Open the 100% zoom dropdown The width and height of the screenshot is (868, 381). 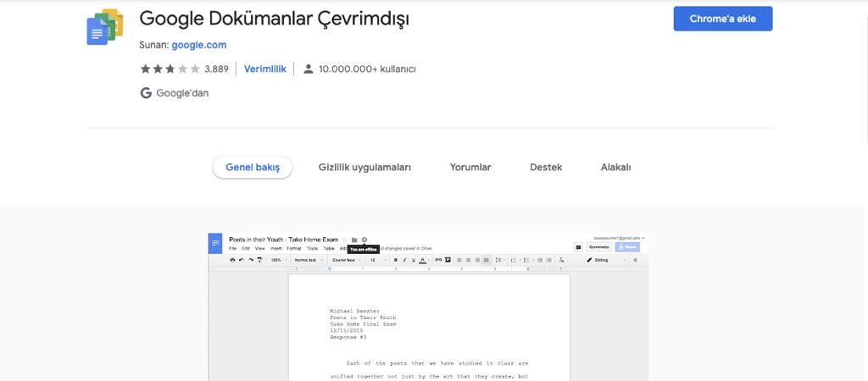(x=278, y=260)
